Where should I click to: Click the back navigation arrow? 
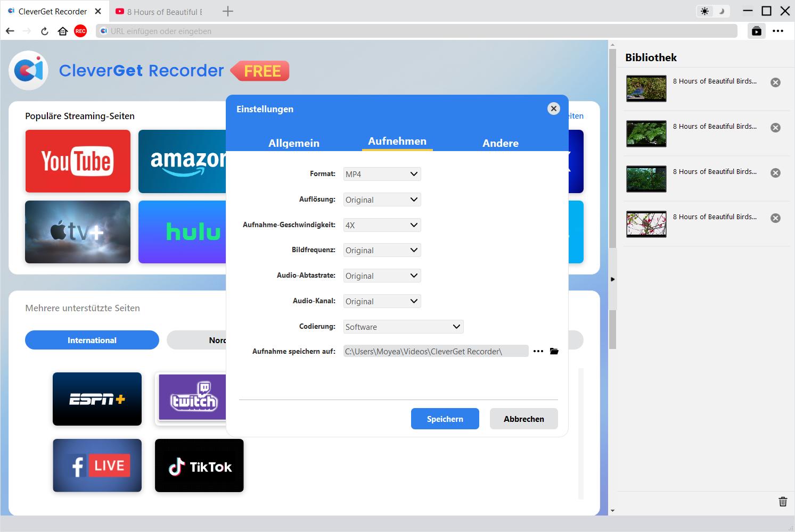click(10, 31)
